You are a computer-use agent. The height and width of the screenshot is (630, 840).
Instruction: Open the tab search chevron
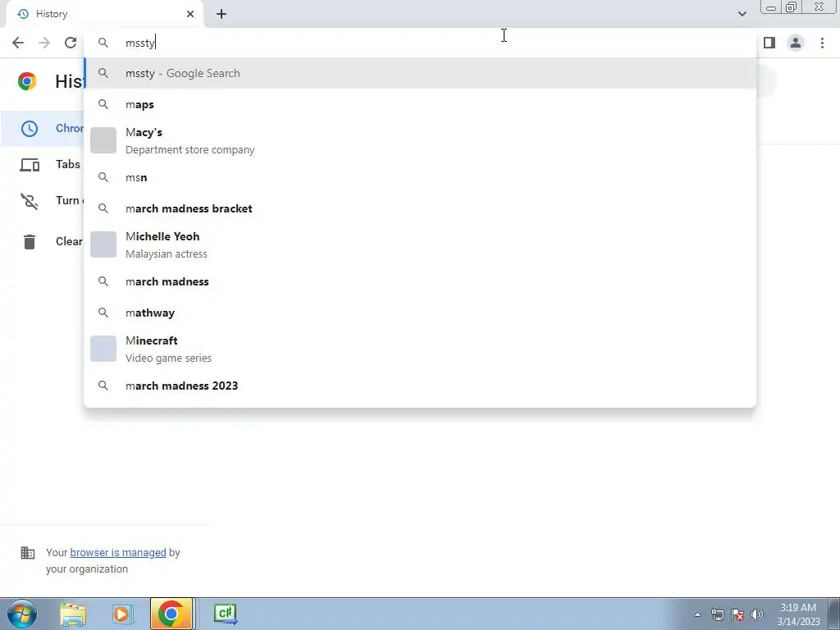tap(742, 14)
